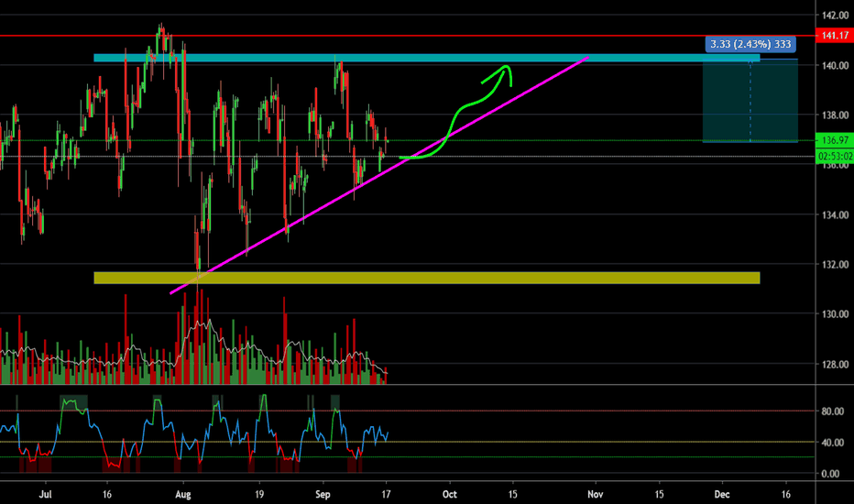Image resolution: width=854 pixels, height=504 pixels.
Task: Click the 0.00 oscillator scale label
Action: point(830,474)
